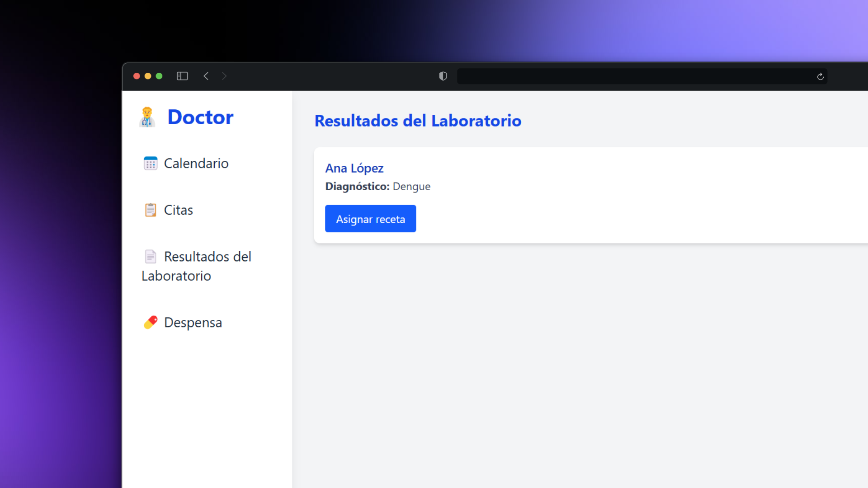This screenshot has height=488, width=868.
Task: Select the patient name Ana López
Action: click(354, 168)
